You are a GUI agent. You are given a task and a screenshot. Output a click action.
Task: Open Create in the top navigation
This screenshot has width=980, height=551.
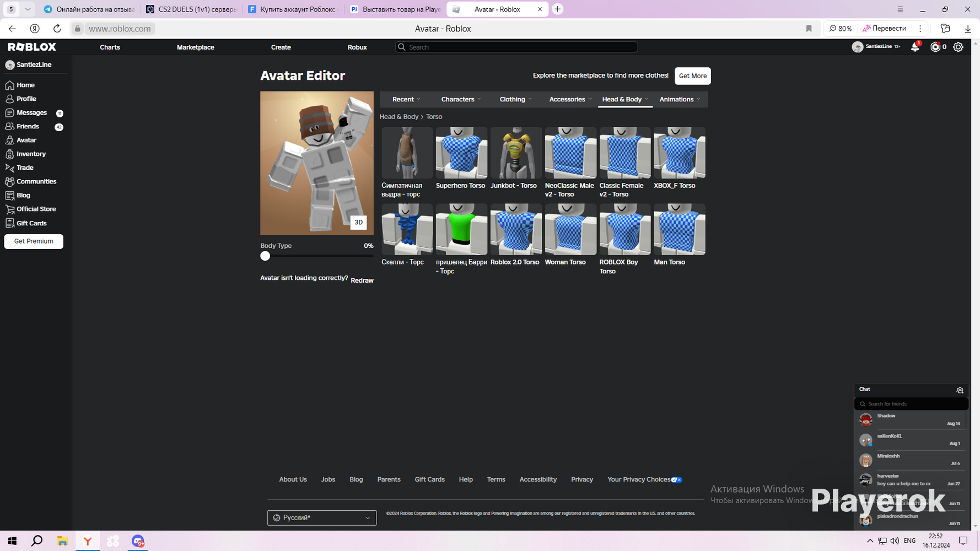pyautogui.click(x=281, y=47)
